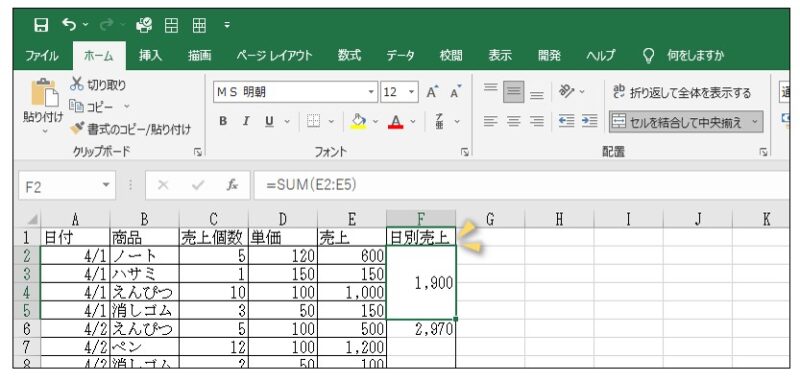This screenshot has width=800, height=382.
Task: Toggle italic formatting
Action: (246, 122)
